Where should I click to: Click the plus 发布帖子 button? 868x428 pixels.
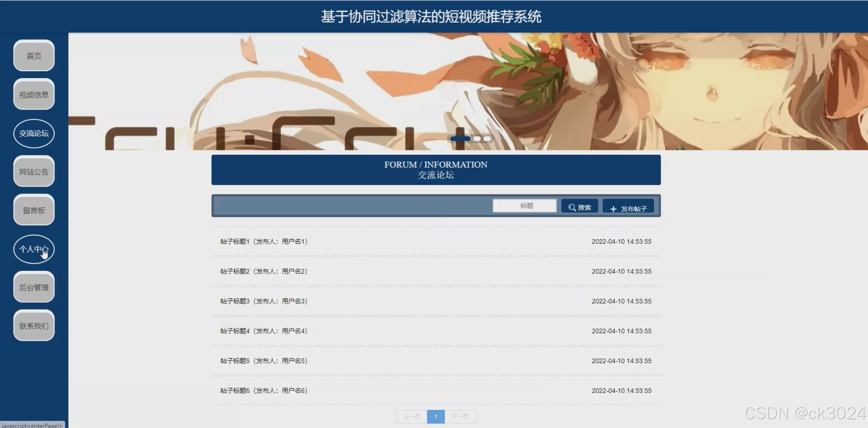[x=628, y=208]
